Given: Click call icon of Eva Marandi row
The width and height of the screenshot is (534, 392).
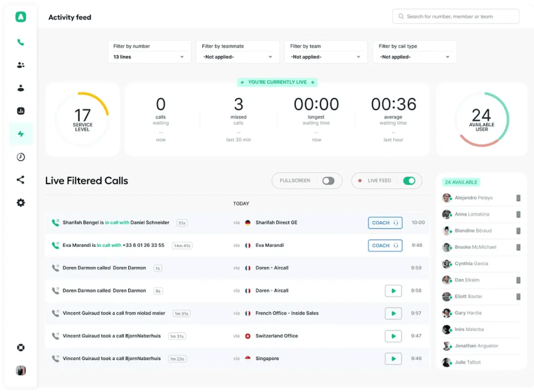Looking at the screenshot, I should (55, 245).
